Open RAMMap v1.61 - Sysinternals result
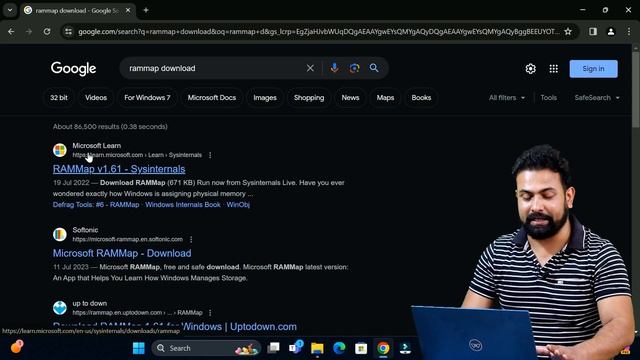The height and width of the screenshot is (360, 640). (119, 169)
